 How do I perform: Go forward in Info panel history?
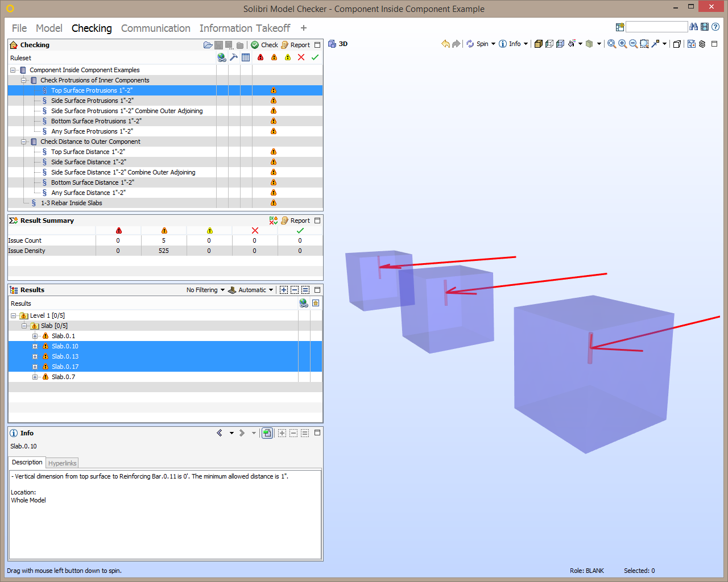coord(242,433)
